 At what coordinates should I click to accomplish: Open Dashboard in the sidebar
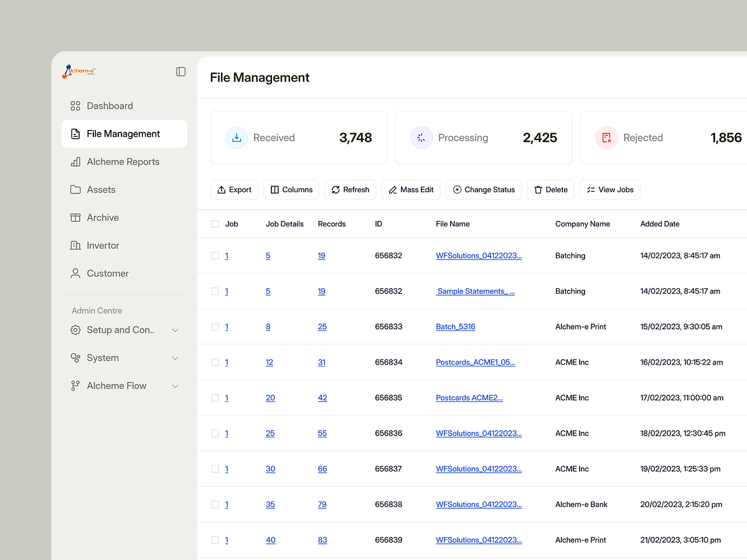(x=125, y=106)
